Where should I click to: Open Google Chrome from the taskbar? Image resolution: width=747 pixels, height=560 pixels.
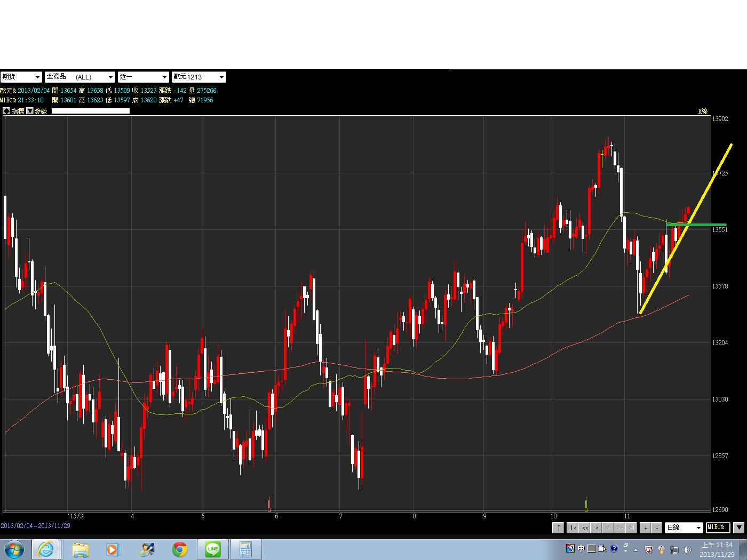pyautogui.click(x=180, y=549)
